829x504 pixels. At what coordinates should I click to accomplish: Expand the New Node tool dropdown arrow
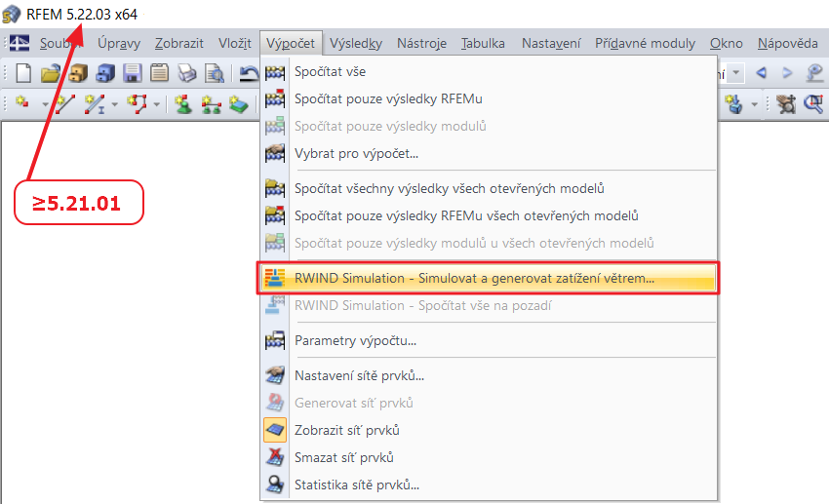coord(45,104)
